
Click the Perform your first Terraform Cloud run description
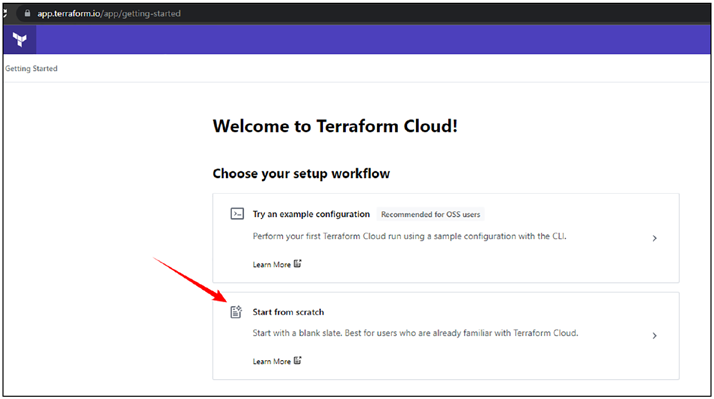pos(409,236)
